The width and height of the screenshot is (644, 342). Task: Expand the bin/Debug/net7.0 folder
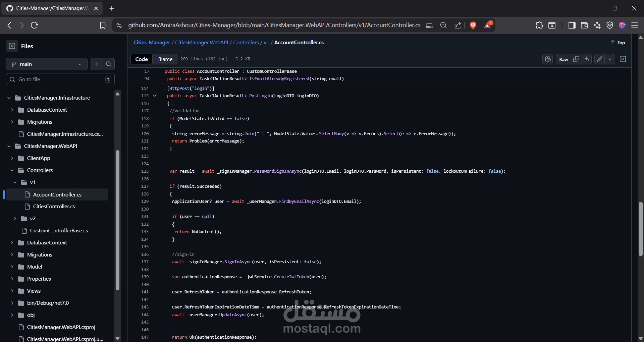pos(12,303)
